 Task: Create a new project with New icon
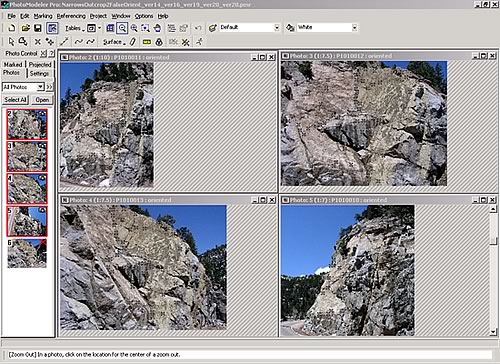point(12,28)
